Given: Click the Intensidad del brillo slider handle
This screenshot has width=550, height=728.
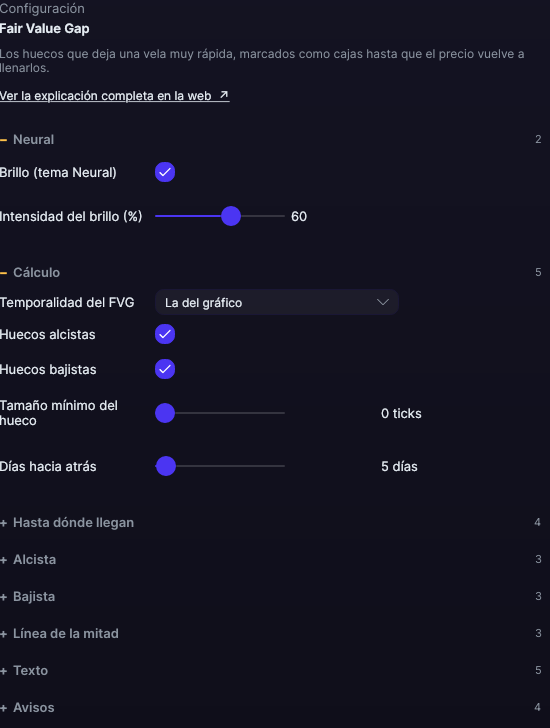Looking at the screenshot, I should pyautogui.click(x=231, y=216).
